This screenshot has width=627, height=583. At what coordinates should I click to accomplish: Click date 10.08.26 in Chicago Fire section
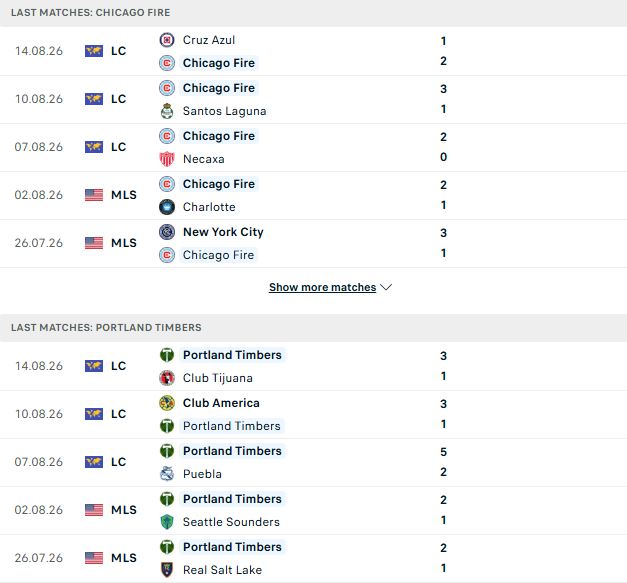pyautogui.click(x=39, y=99)
